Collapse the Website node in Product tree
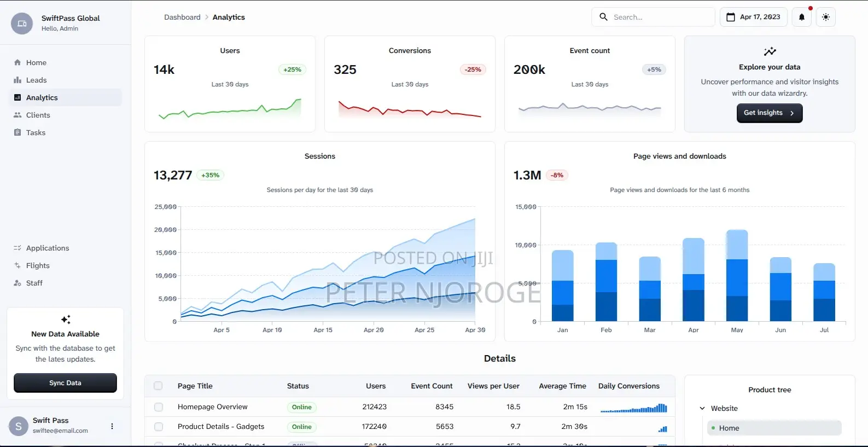The width and height of the screenshot is (868, 447). (702, 408)
